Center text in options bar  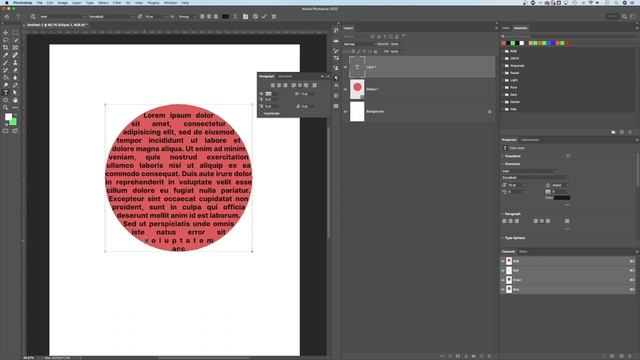pyautogui.click(x=209, y=17)
